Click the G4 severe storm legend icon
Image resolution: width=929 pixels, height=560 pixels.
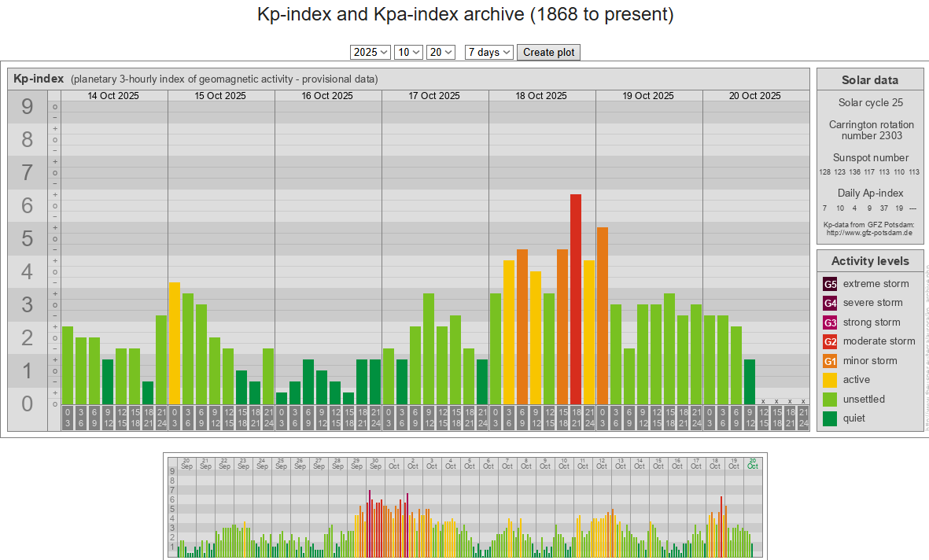coord(830,304)
